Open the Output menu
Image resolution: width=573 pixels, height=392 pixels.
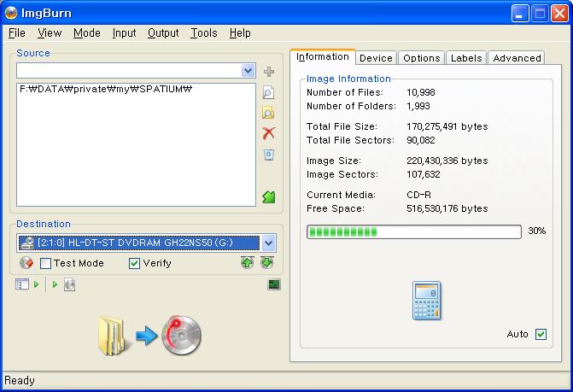pos(163,33)
